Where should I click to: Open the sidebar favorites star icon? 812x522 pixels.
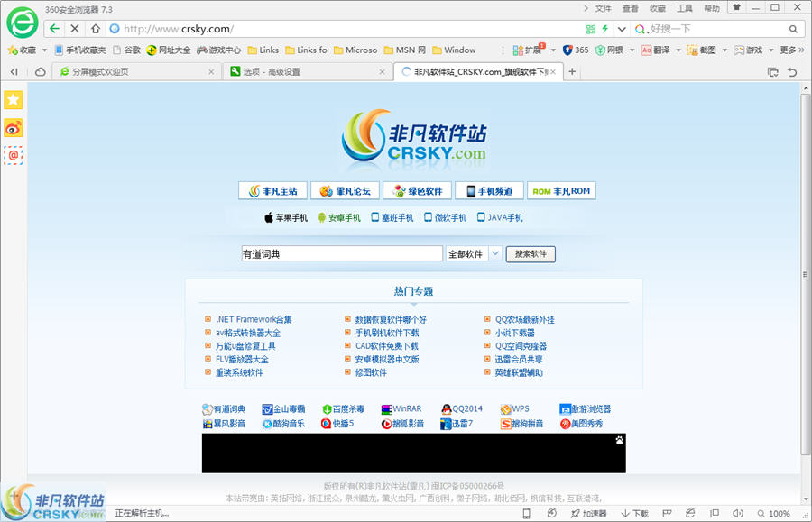(x=14, y=99)
